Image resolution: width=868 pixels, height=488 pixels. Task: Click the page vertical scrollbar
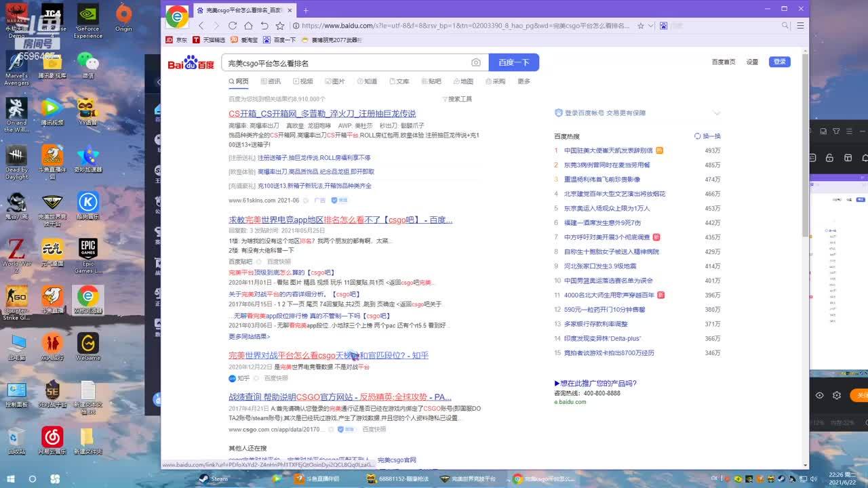(x=805, y=146)
